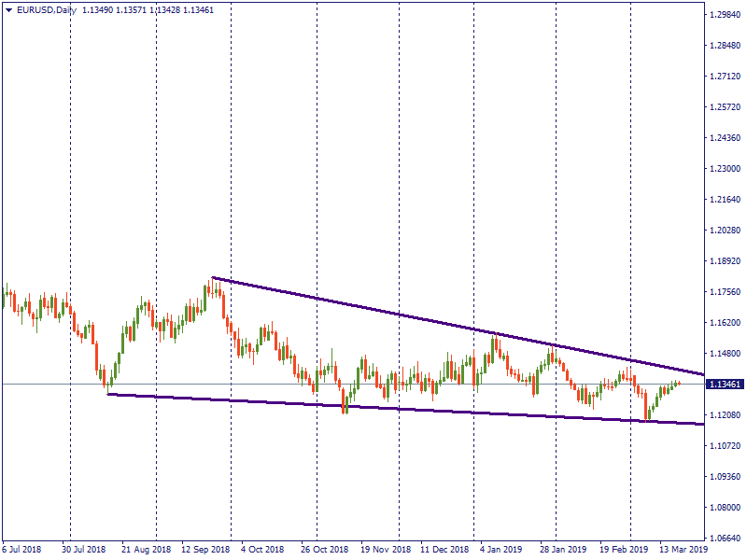Click the 4 Jan 2019 date label
747x560 pixels.
500,551
